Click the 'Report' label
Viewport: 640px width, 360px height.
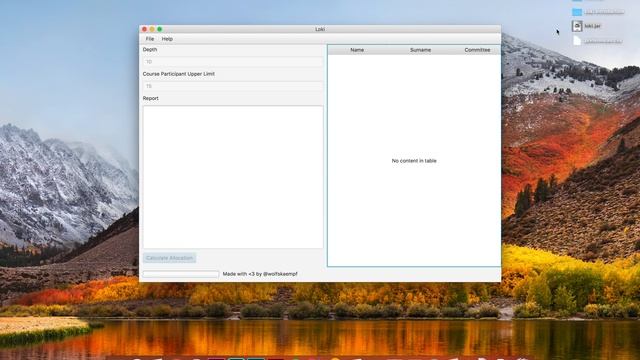151,98
